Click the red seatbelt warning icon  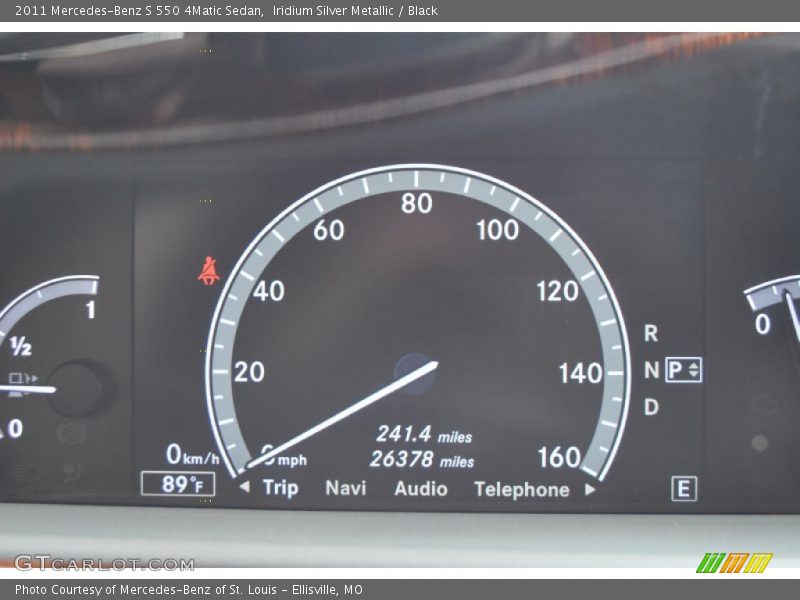[209, 271]
